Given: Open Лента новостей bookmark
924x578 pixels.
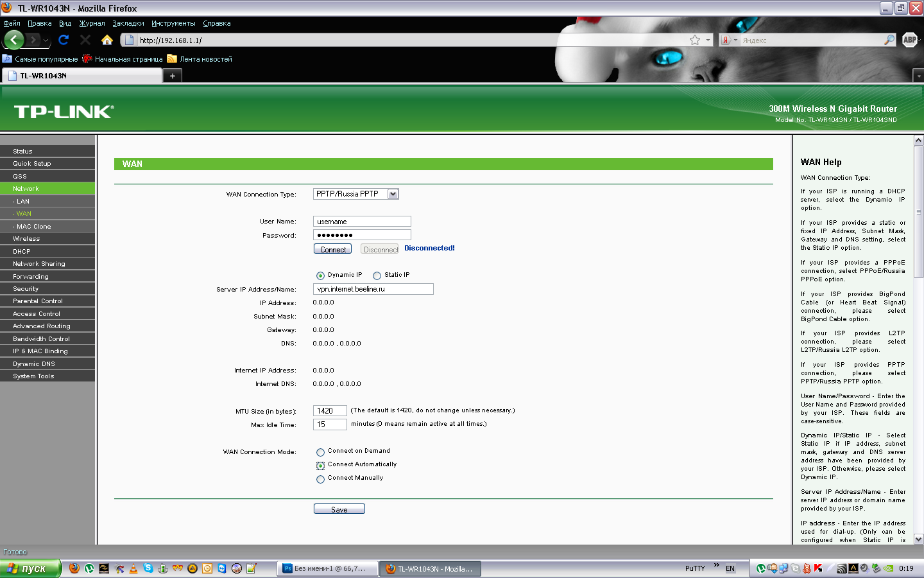Looking at the screenshot, I should click(x=200, y=59).
